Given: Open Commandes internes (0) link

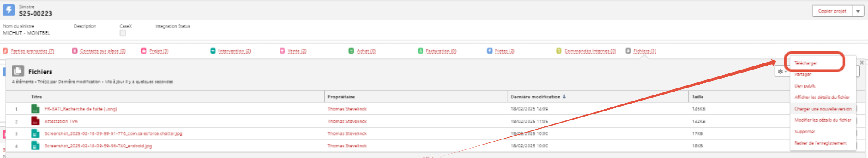Looking at the screenshot, I should pos(590,51).
